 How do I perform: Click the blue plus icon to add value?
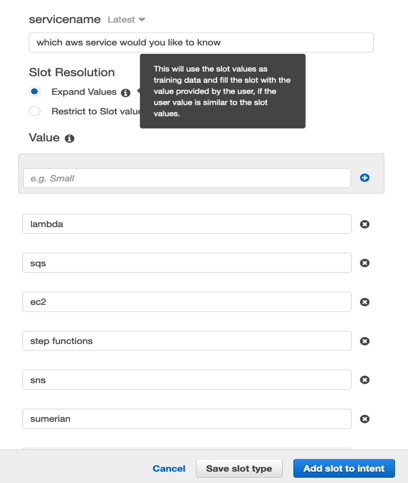[365, 178]
